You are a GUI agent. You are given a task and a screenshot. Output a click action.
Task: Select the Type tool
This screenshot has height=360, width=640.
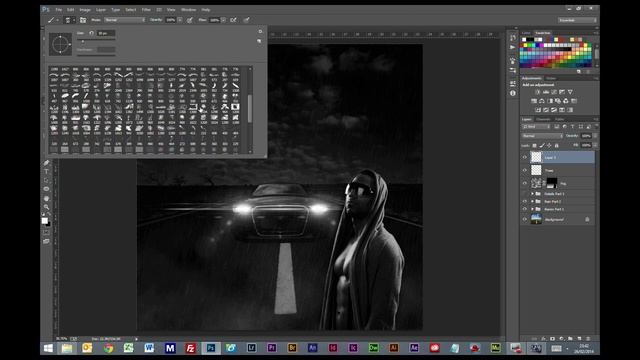coord(46,172)
